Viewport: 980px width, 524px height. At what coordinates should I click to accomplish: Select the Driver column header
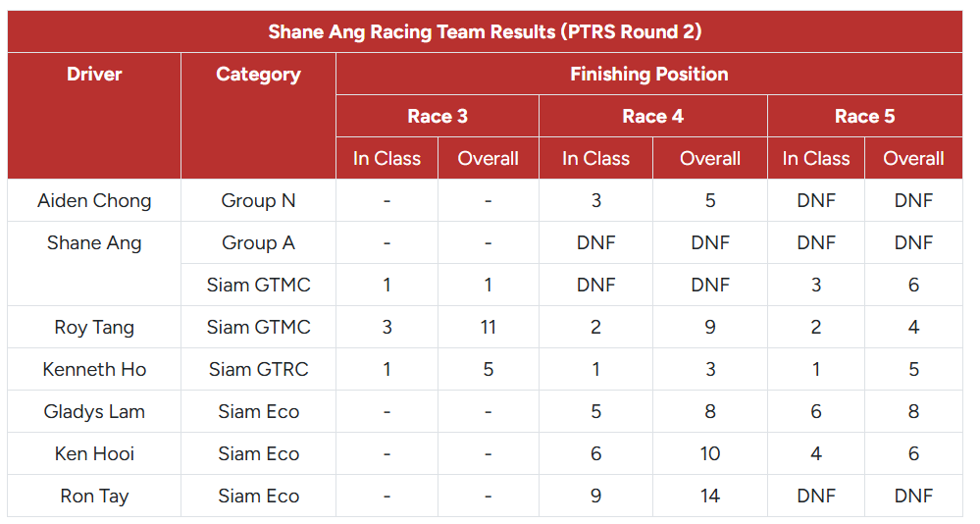tap(94, 117)
